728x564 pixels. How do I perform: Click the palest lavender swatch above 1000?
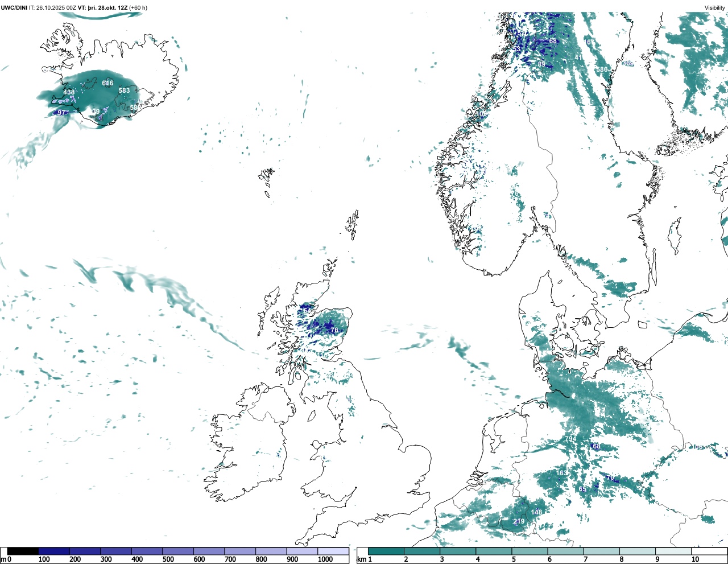point(333,551)
